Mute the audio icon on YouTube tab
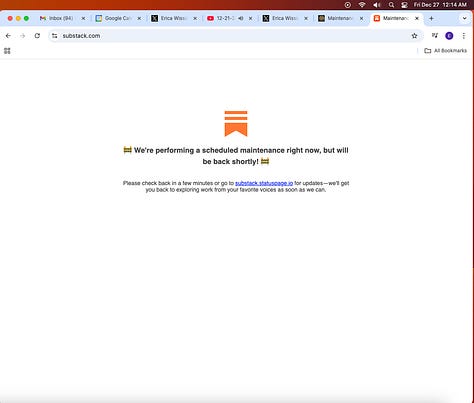Screen dimensions: 474x403 click(x=240, y=18)
